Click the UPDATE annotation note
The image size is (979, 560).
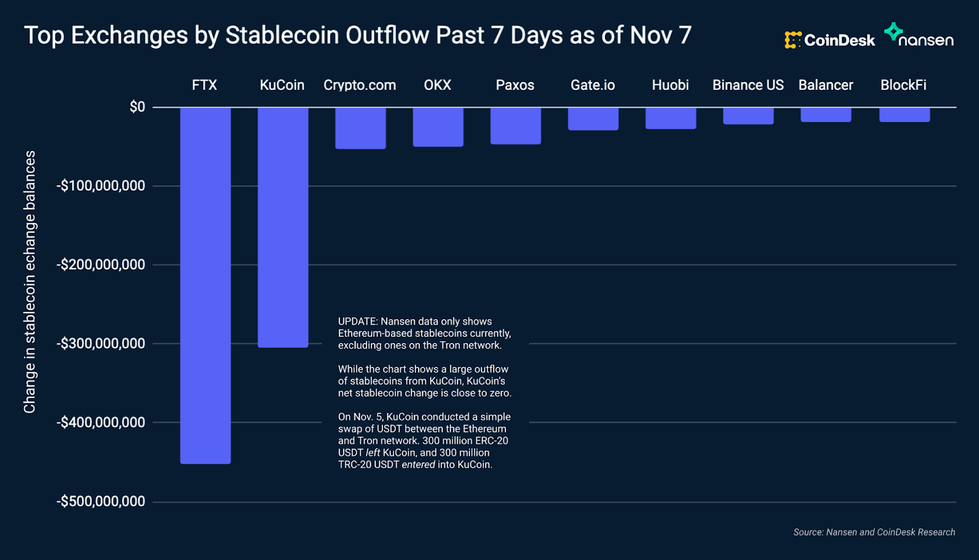[x=425, y=392]
